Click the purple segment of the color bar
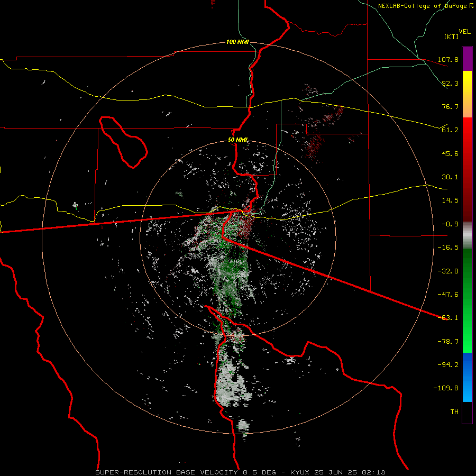 (x=467, y=59)
